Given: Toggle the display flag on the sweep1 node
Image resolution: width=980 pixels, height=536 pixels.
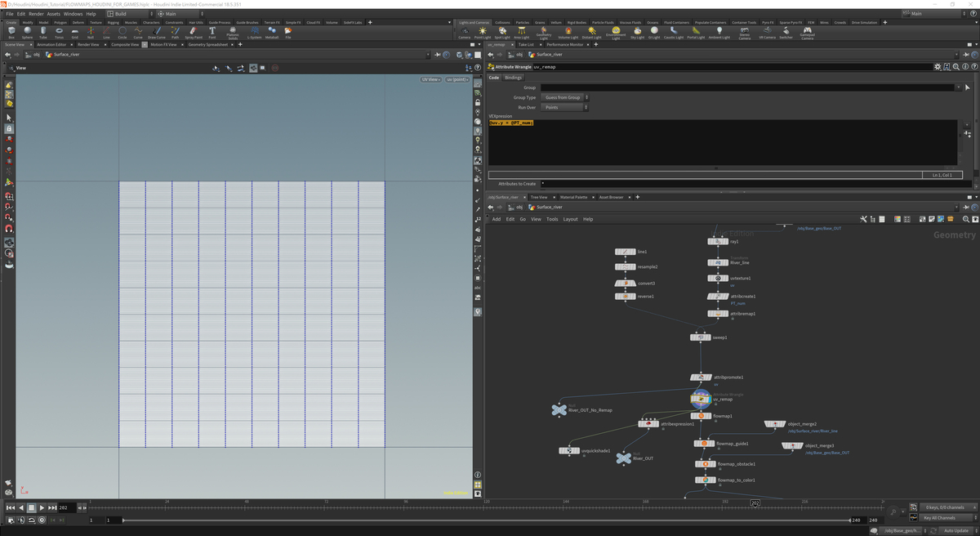Looking at the screenshot, I should [x=710, y=337].
